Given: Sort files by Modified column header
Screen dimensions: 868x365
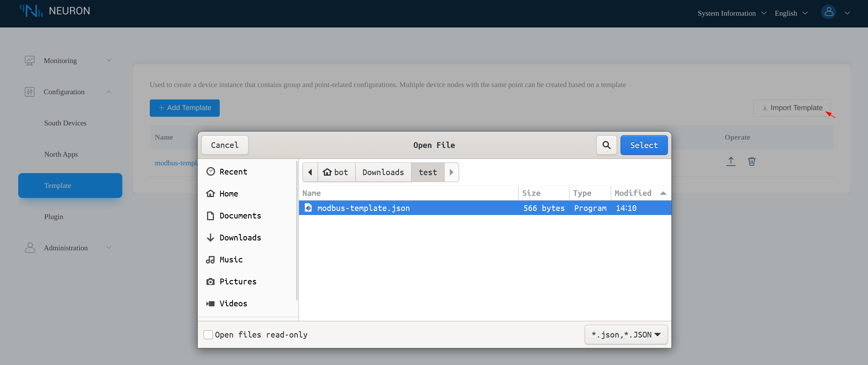Looking at the screenshot, I should coord(633,193).
